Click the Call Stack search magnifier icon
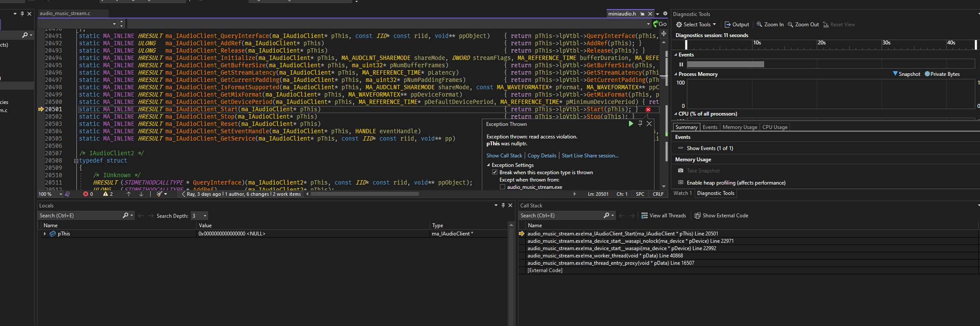This screenshot has height=326, width=980. point(606,215)
